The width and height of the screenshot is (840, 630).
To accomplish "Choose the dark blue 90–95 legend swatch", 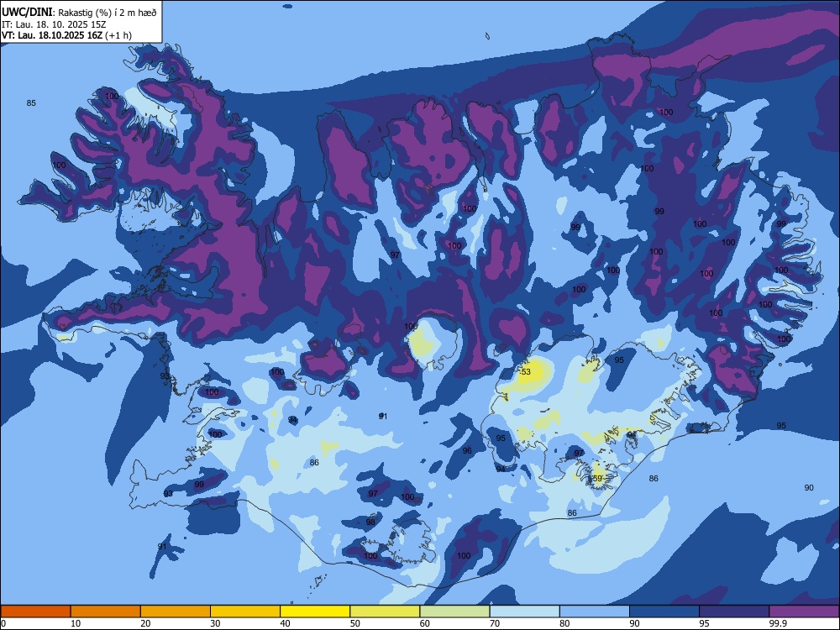I will coord(664,612).
